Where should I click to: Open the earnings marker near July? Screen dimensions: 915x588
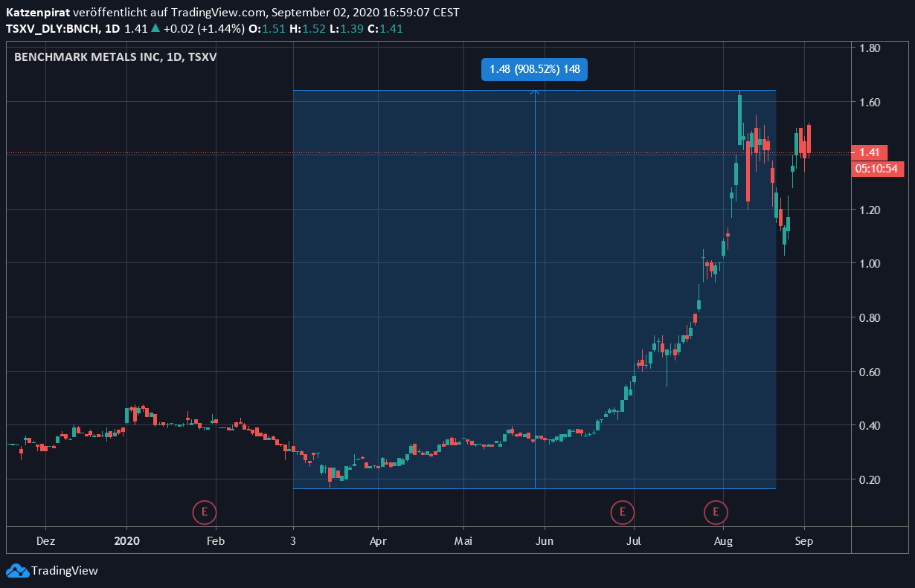pos(622,511)
